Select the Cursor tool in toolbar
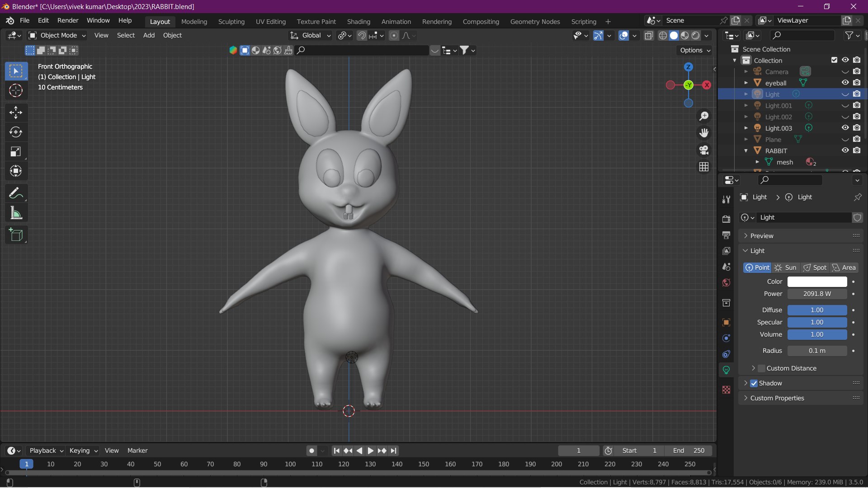Screen dimensions: 868x488 click(x=16, y=91)
